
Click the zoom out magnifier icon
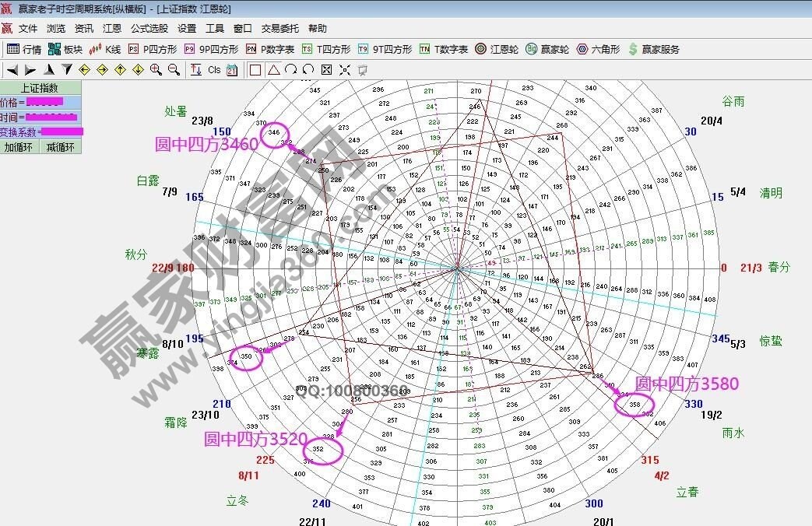pos(174,70)
